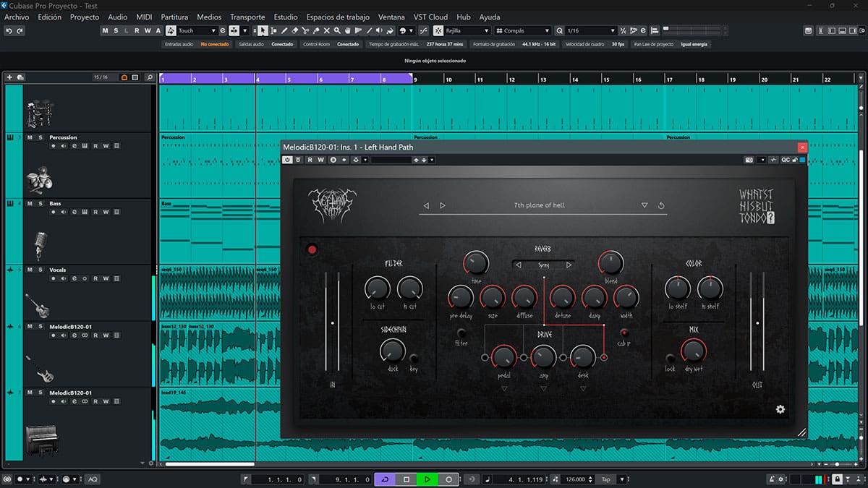Image resolution: width=868 pixels, height=488 pixels.
Task: Expand the amp drive options triangle
Action: click(x=543, y=389)
